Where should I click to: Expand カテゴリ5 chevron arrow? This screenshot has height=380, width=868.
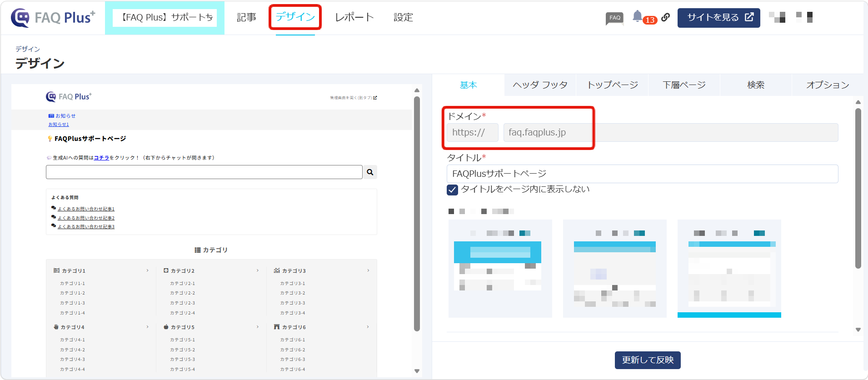[257, 327]
